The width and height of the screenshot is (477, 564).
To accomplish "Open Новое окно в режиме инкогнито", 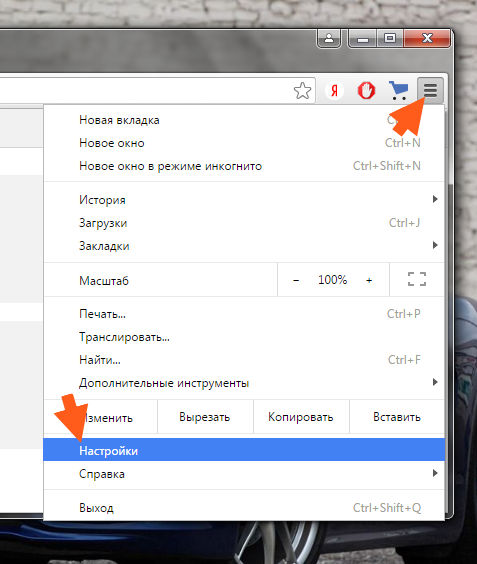I will [x=244, y=166].
